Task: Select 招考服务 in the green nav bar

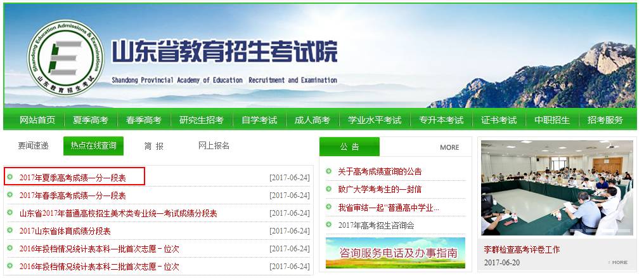Action: pos(605,120)
